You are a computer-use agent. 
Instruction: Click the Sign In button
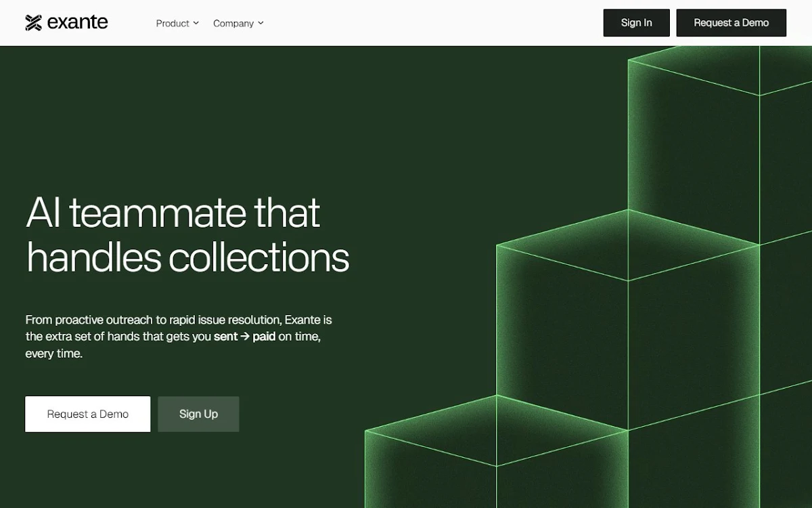click(x=637, y=23)
